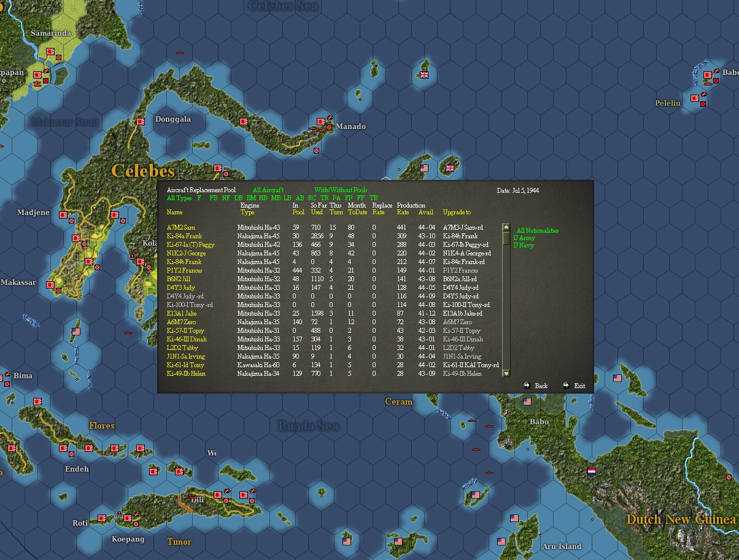This screenshot has height=560, width=739.
Task: Select the L2D2 Tabby row name
Action: pyautogui.click(x=182, y=348)
